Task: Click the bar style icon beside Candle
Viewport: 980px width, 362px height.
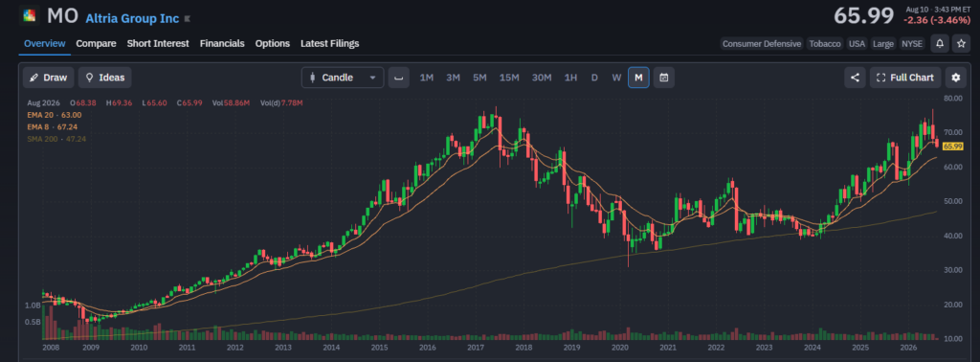Action: pyautogui.click(x=399, y=78)
